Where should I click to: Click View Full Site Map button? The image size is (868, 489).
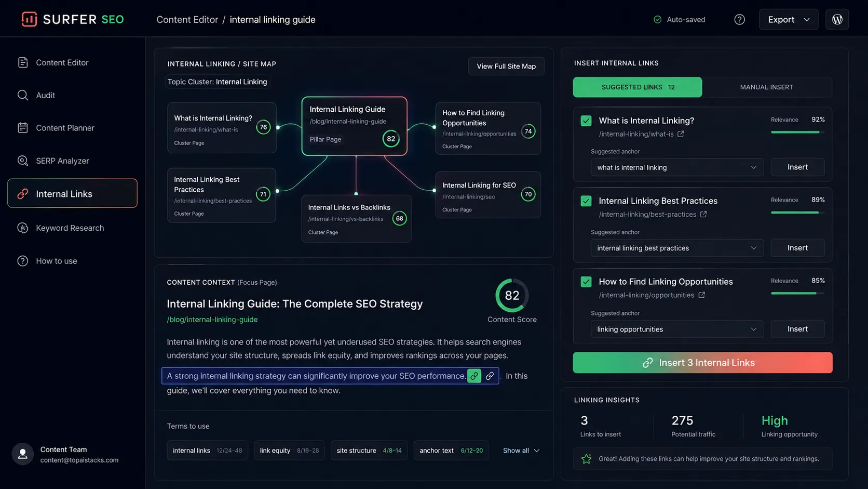(506, 66)
